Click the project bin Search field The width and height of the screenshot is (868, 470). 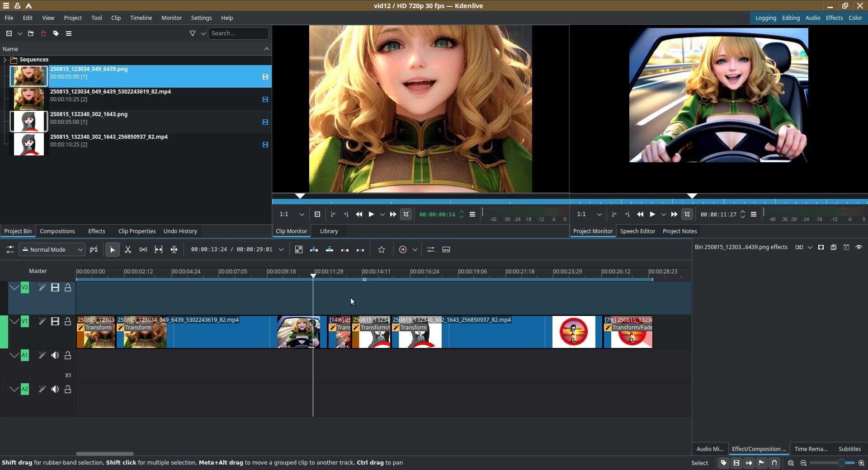(x=238, y=33)
